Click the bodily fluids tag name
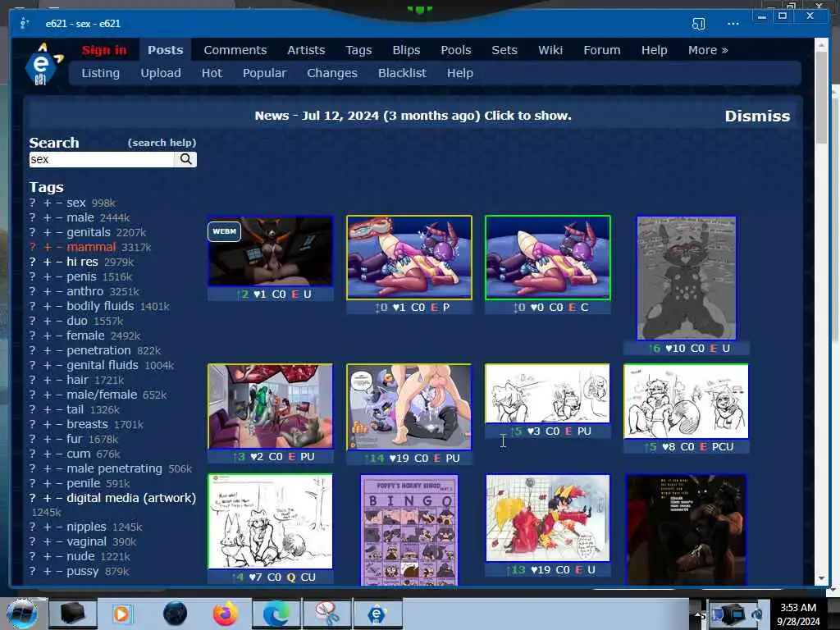840x630 pixels. pyautogui.click(x=100, y=306)
